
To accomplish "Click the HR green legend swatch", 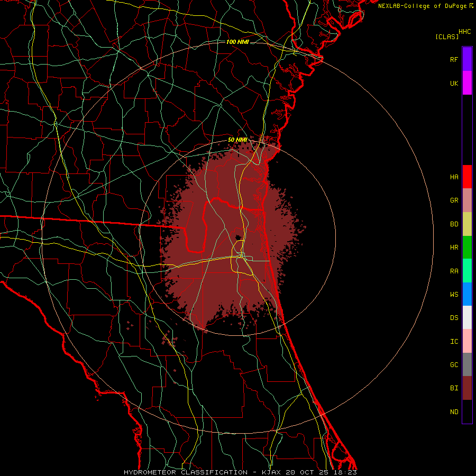I will point(467,248).
